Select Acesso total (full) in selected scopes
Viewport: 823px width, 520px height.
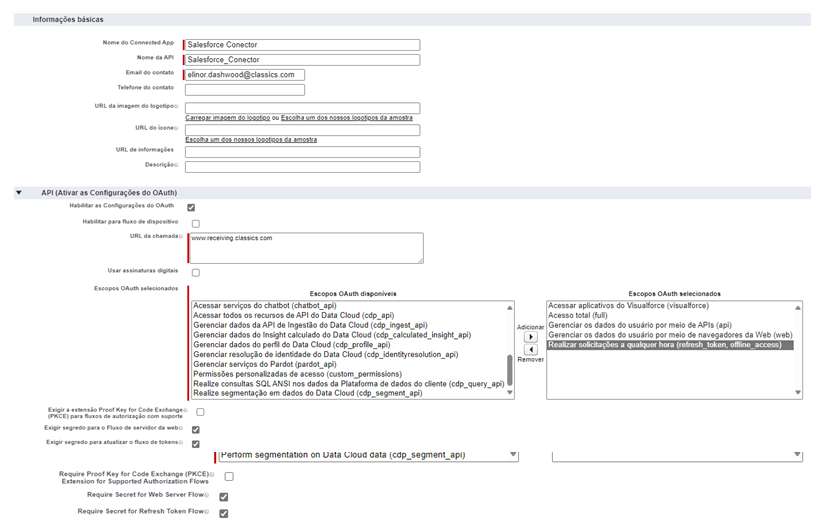tap(577, 315)
